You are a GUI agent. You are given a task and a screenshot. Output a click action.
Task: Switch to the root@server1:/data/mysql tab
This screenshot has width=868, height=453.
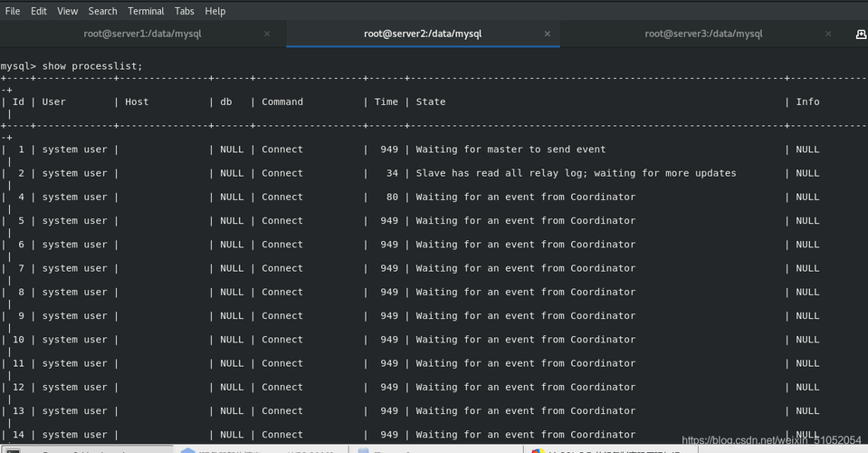tap(142, 34)
